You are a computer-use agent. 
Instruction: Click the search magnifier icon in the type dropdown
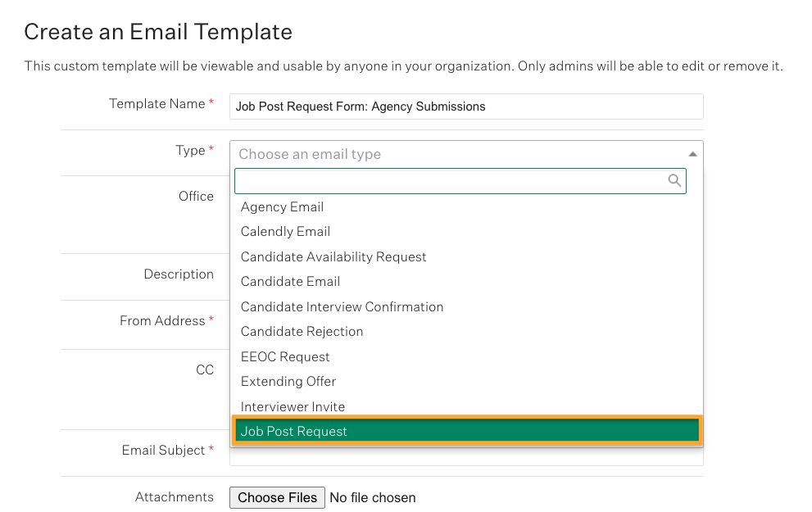pos(674,180)
